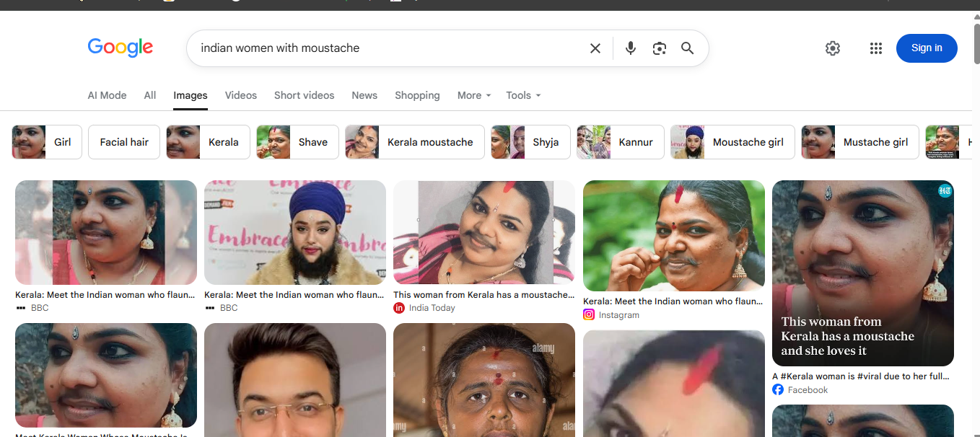This screenshot has height=437, width=980.
Task: Select the Kannur filter chip
Action: click(x=621, y=142)
